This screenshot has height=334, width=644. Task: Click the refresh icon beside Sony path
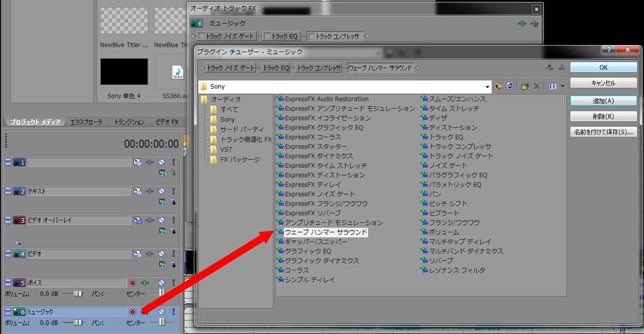tap(510, 86)
